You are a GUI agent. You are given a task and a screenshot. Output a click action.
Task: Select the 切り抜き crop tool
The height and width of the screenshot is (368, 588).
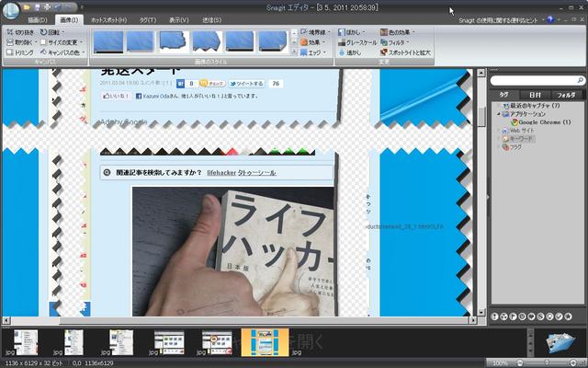point(20,32)
